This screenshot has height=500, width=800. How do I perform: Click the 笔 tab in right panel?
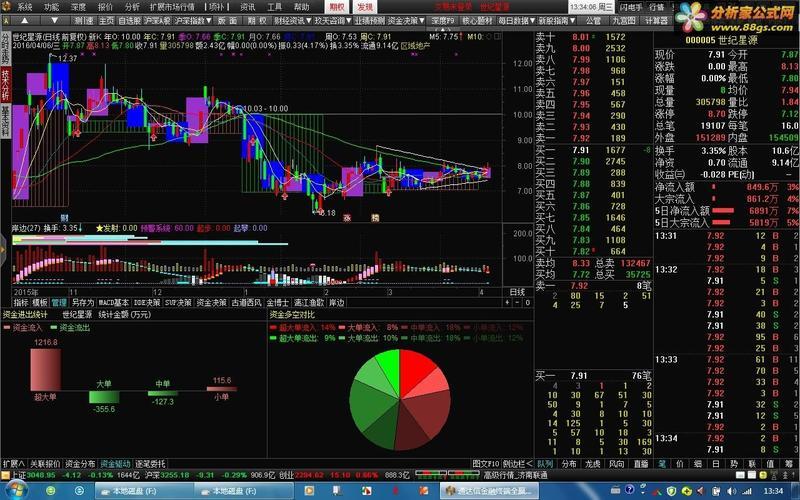662,464
